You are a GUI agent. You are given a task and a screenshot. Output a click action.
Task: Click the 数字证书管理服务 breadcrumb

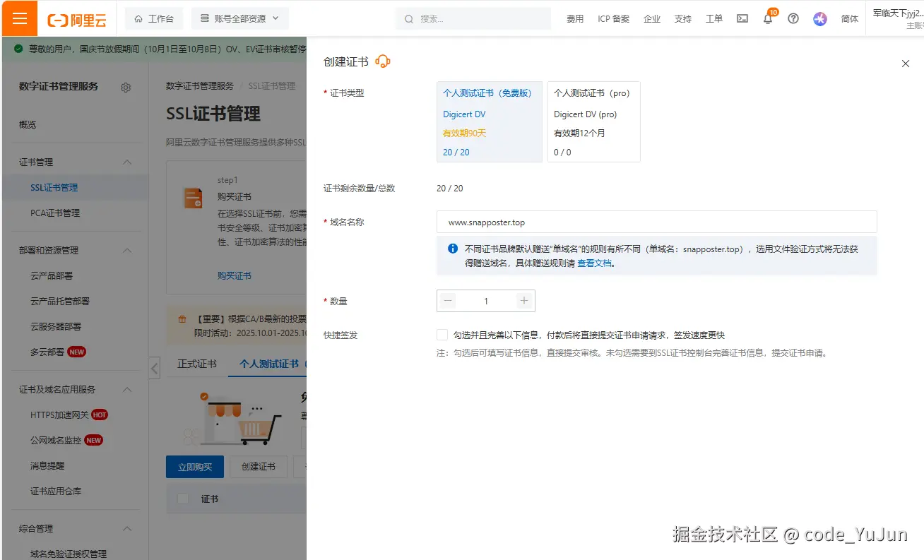pos(200,86)
